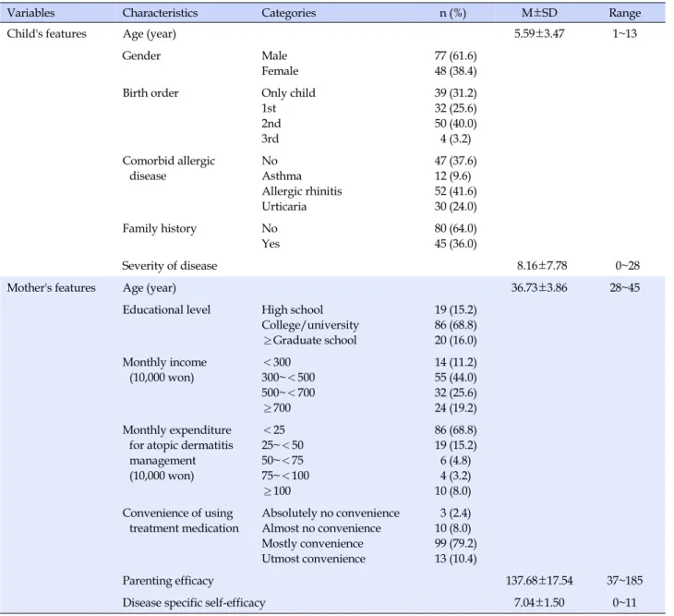Click the 'Only child' category
This screenshot has width=674, height=616.
pos(288,93)
